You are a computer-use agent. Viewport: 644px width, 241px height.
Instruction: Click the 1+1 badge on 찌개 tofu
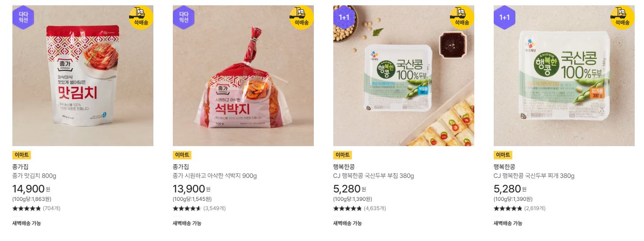(504, 17)
